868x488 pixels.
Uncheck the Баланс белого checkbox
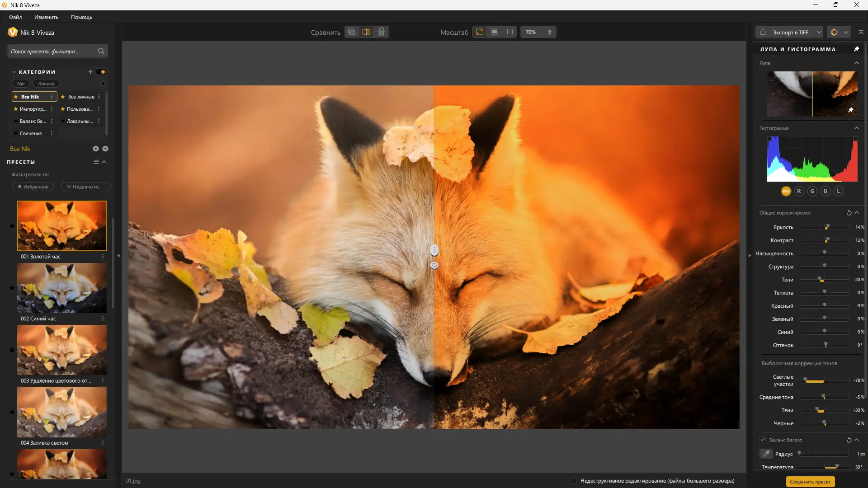(763, 440)
